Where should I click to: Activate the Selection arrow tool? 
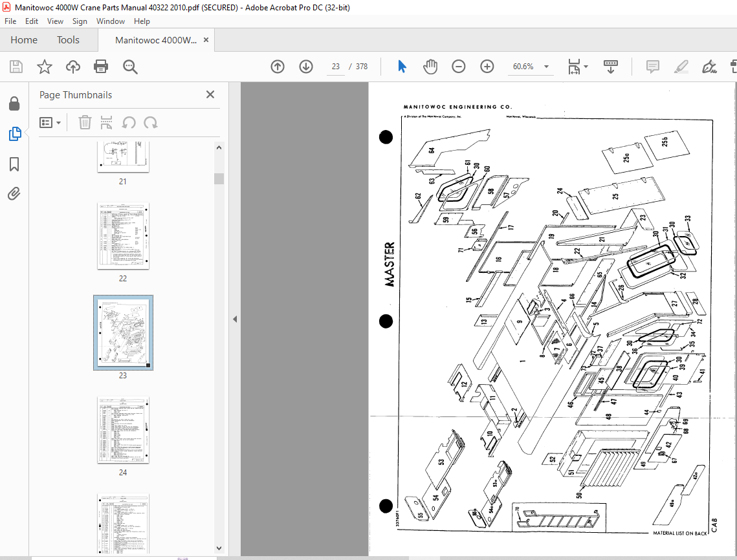(x=402, y=67)
